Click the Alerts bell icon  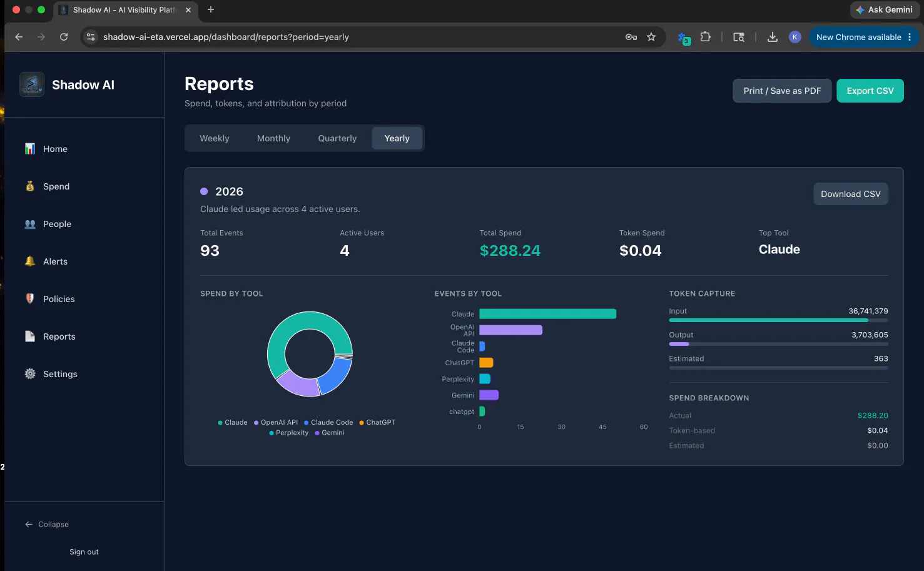(30, 261)
